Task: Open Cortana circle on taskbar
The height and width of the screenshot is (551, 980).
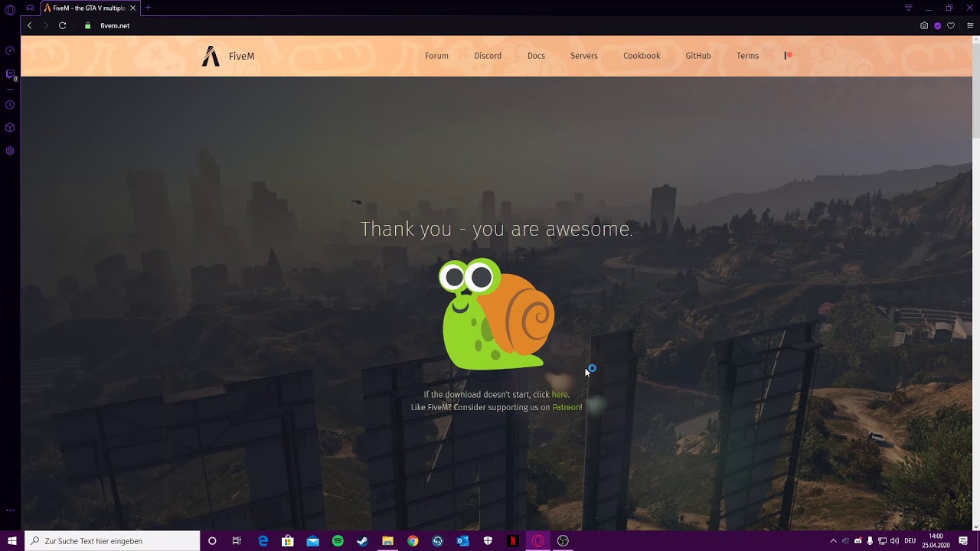Action: (x=212, y=541)
